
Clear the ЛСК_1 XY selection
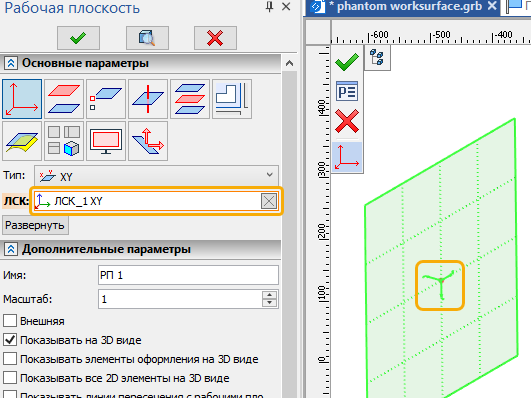pyautogui.click(x=269, y=201)
